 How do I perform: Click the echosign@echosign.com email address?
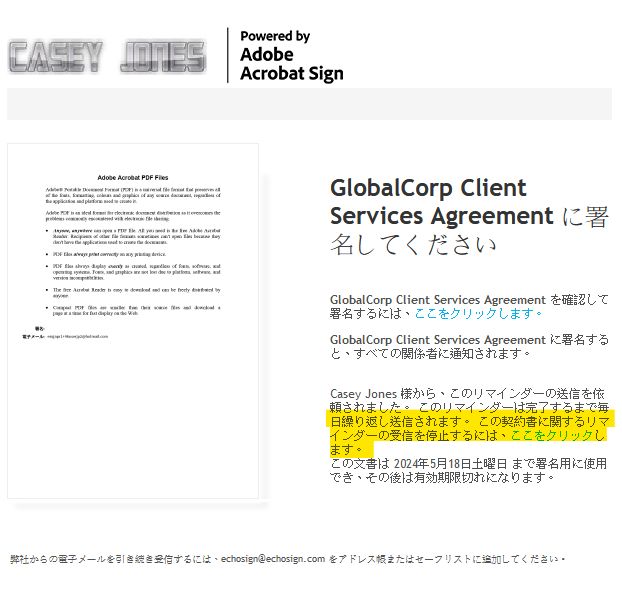273,559
